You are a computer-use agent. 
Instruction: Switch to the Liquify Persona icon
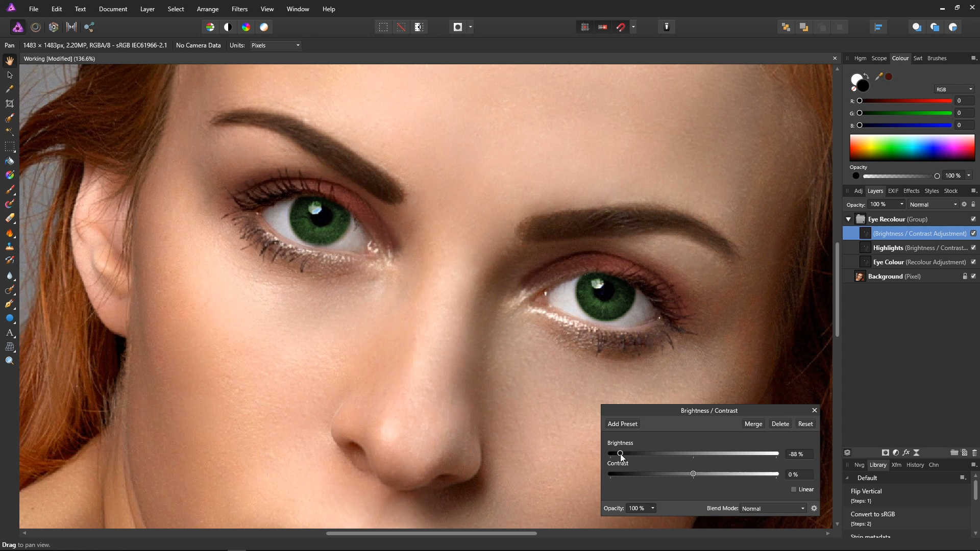point(36,27)
